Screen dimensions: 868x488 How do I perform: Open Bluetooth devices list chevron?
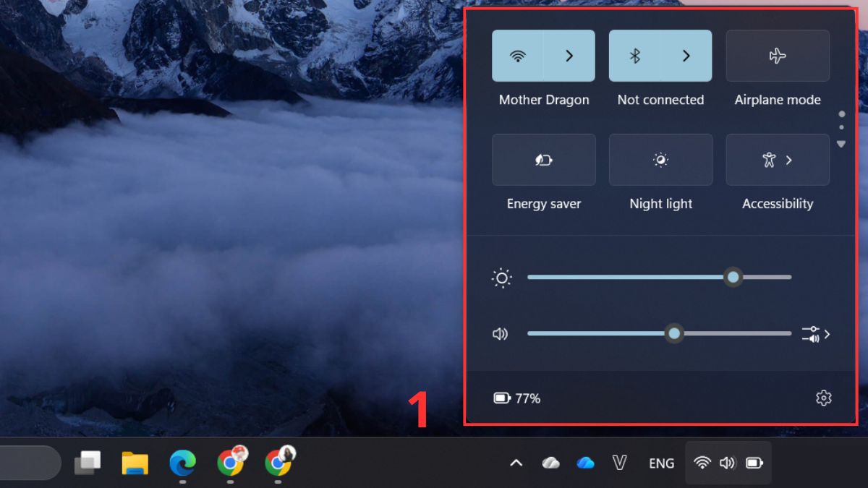[686, 56]
